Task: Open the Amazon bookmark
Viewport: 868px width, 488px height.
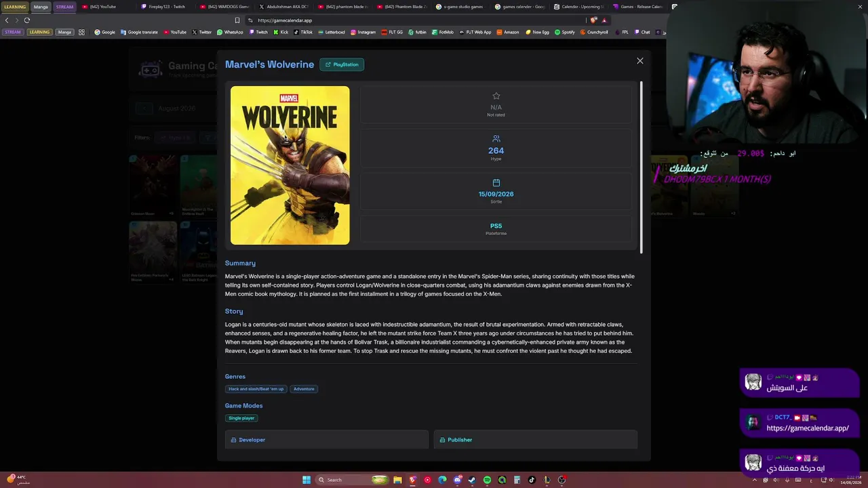Action: click(x=508, y=32)
